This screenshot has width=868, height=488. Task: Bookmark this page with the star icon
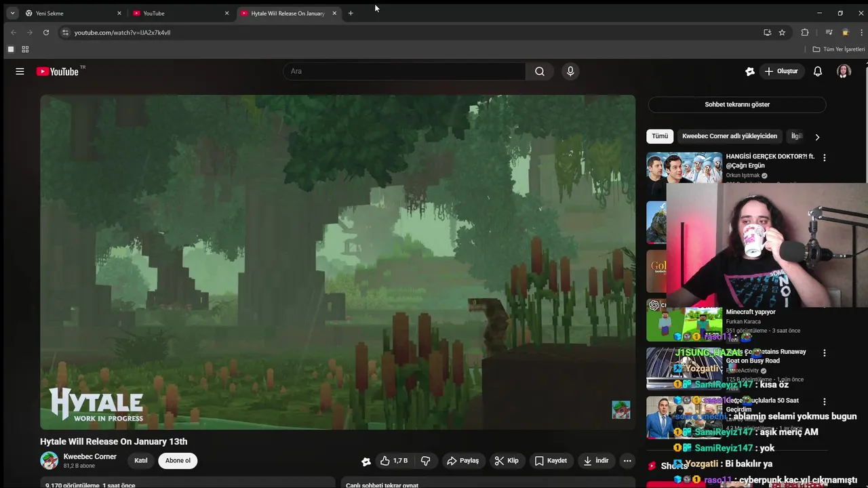pyautogui.click(x=782, y=32)
